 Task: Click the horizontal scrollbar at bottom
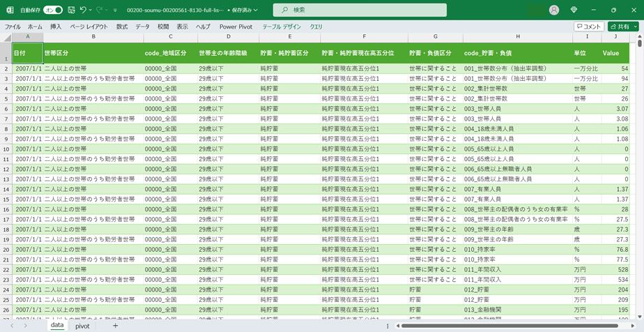(x=516, y=326)
